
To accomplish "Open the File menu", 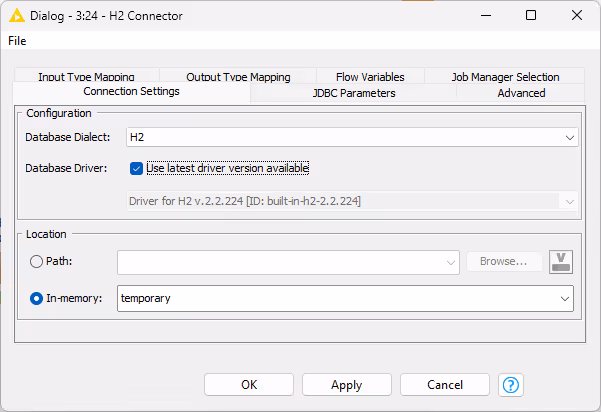I will [17, 41].
